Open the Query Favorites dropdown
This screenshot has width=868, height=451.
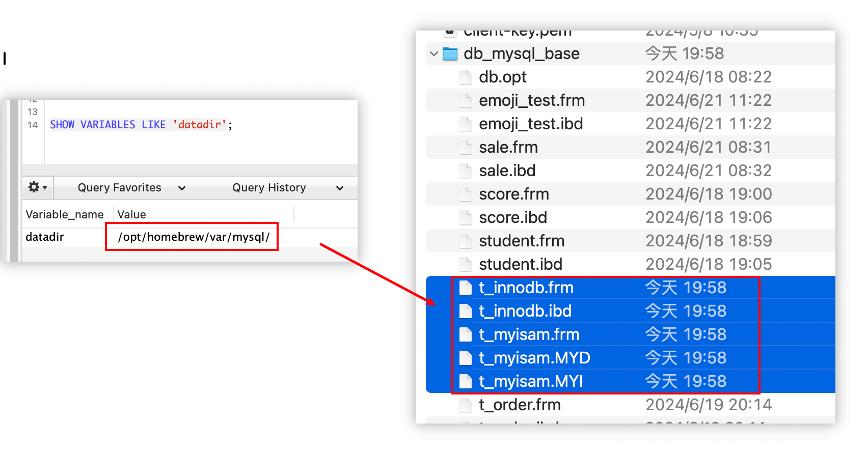(x=131, y=188)
